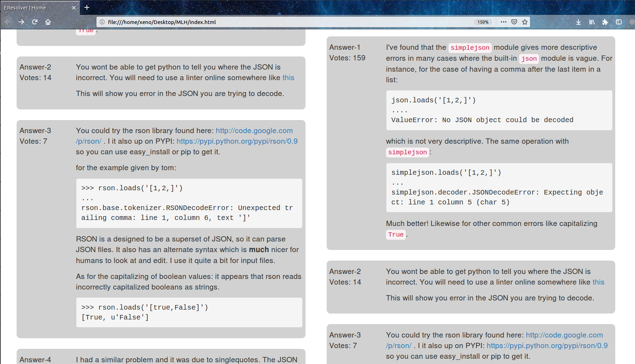Open the code.google.com rson link in right Answer-3

click(564, 335)
